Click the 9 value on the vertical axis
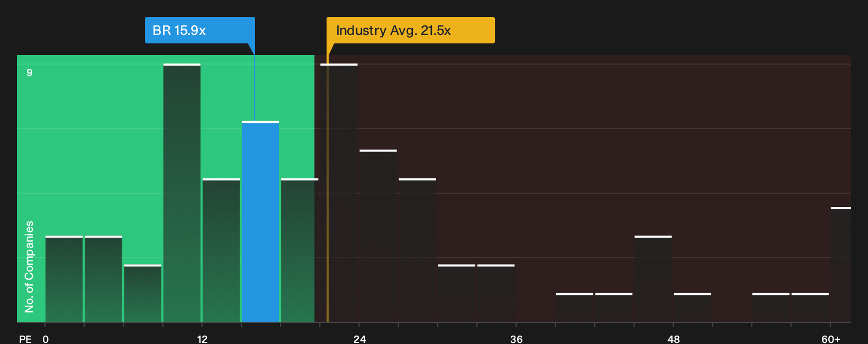Screen dimensions: 868x344 [x=30, y=73]
